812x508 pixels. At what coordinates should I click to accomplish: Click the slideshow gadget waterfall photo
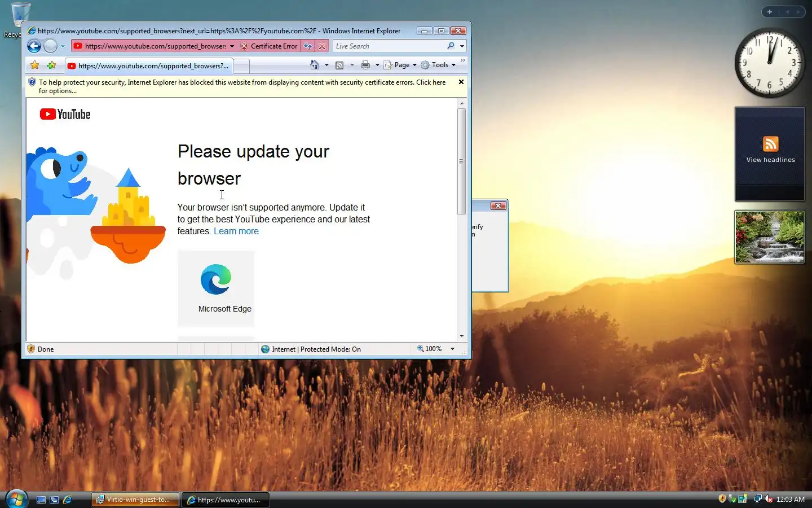(x=770, y=237)
